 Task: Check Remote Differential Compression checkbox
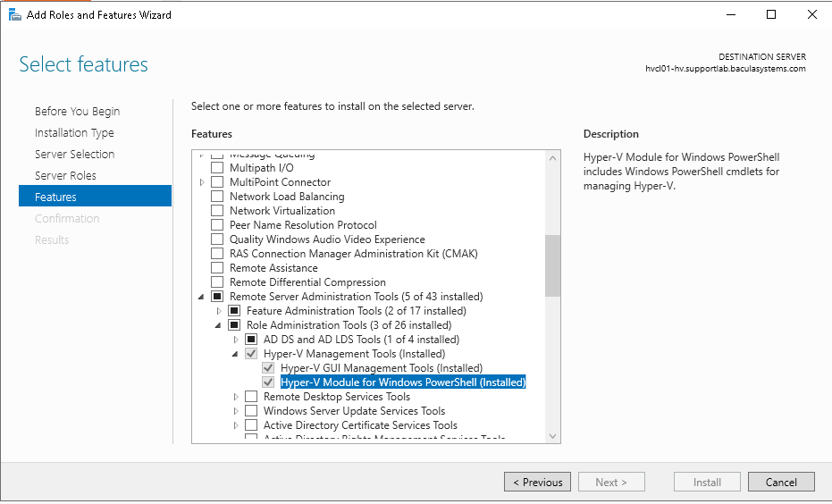(217, 282)
